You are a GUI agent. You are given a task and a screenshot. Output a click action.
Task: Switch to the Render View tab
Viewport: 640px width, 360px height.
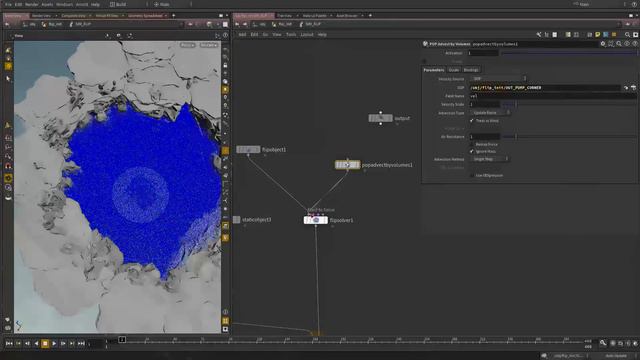(x=41, y=16)
